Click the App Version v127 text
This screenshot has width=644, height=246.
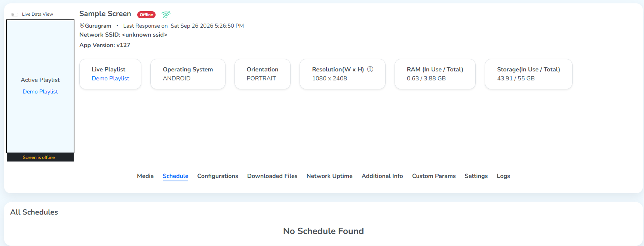coord(105,45)
